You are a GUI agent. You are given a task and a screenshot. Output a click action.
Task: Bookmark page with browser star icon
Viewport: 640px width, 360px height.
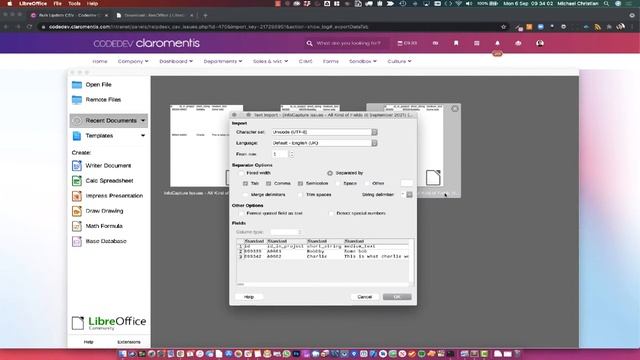(503, 27)
